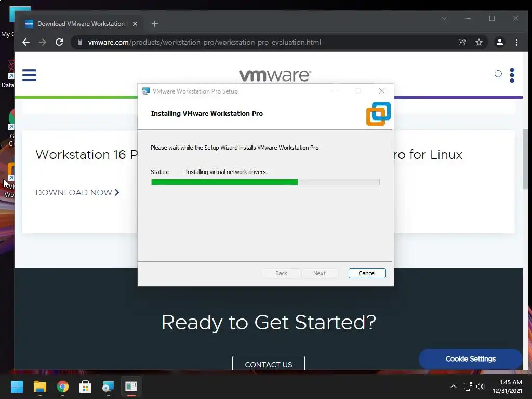Viewport: 532px width, 399px height.
Task: Click the Chrome back arrow
Action: [26, 42]
